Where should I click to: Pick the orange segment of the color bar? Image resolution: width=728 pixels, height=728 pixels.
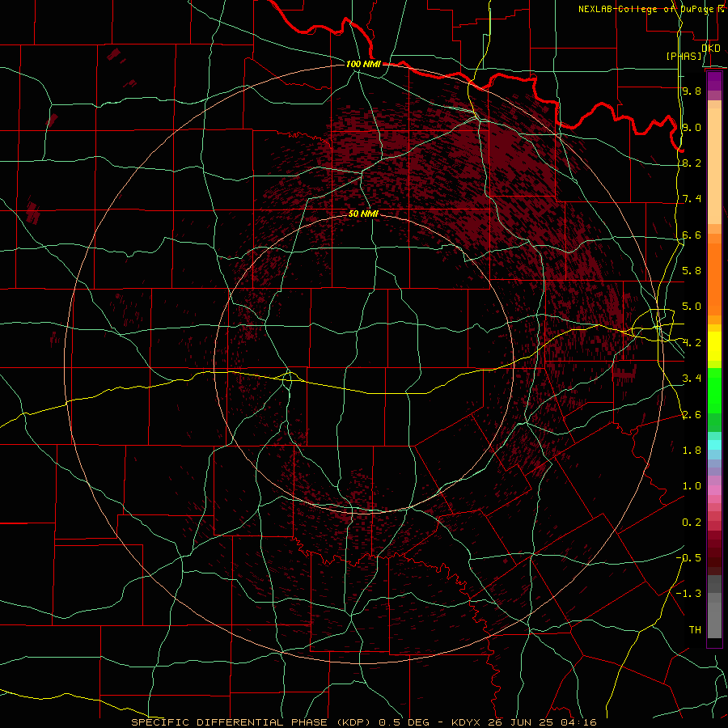(714, 278)
